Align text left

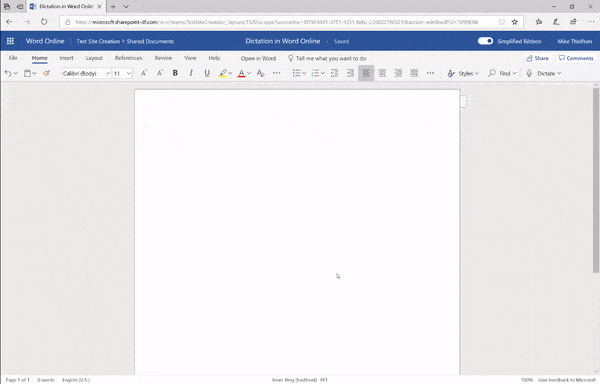[x=366, y=73]
